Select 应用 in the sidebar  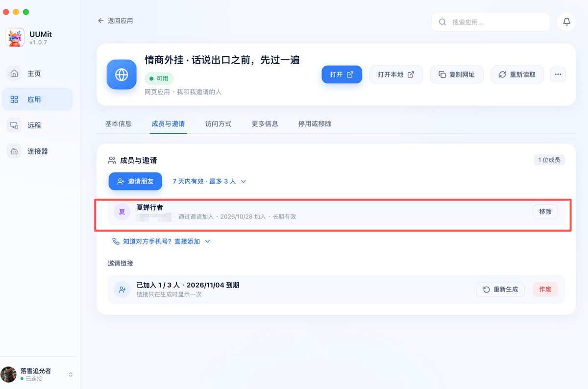click(37, 99)
